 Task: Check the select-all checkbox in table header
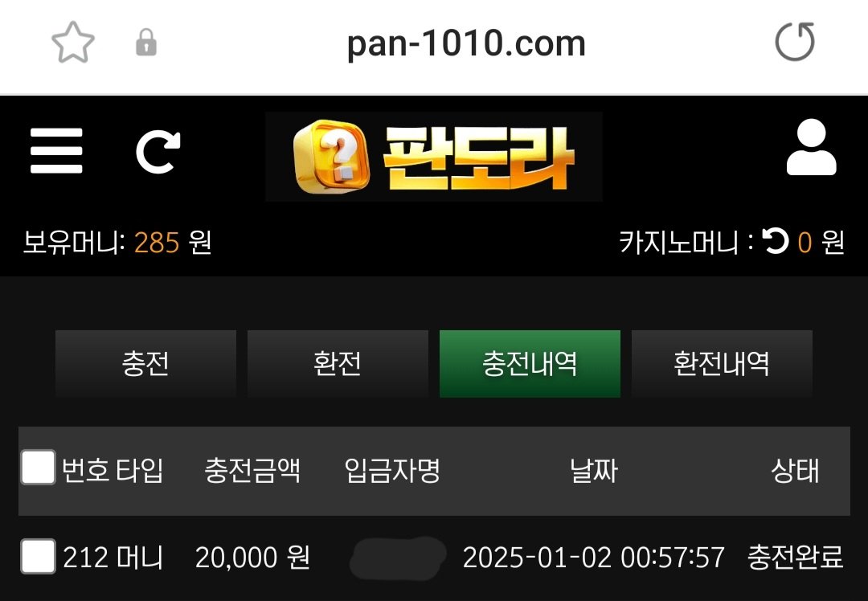[38, 468]
